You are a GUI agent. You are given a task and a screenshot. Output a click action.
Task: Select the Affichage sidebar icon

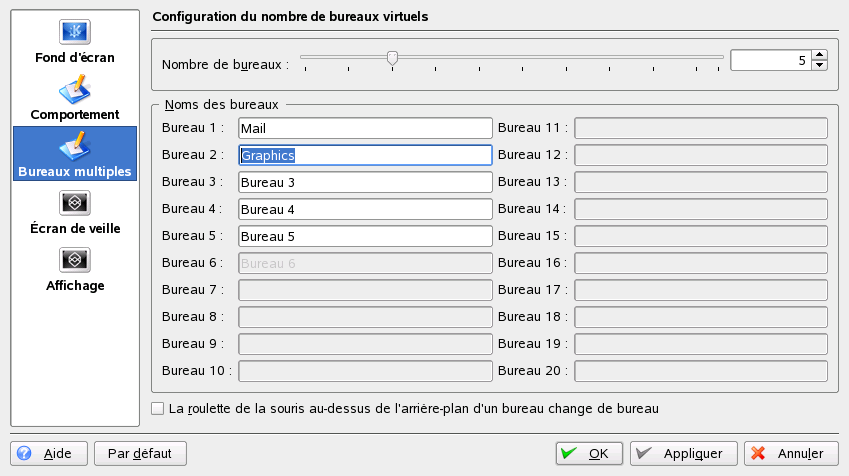tap(75, 259)
